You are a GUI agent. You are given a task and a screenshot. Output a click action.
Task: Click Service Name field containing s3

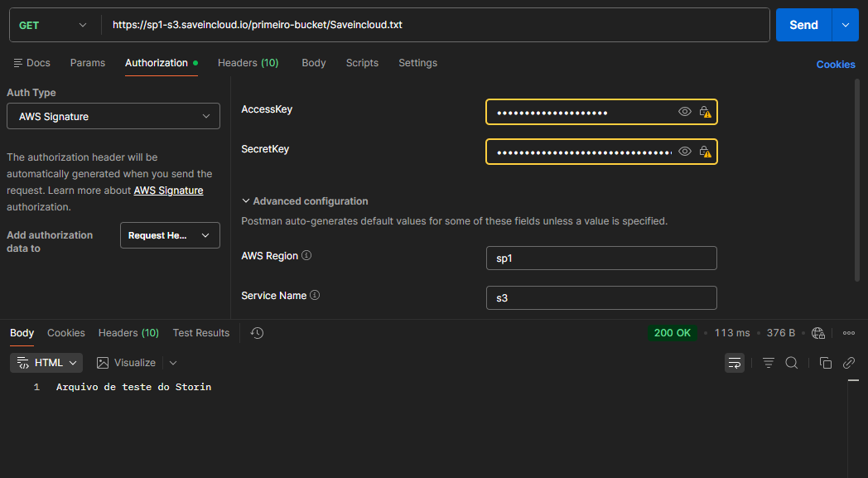[x=601, y=298]
